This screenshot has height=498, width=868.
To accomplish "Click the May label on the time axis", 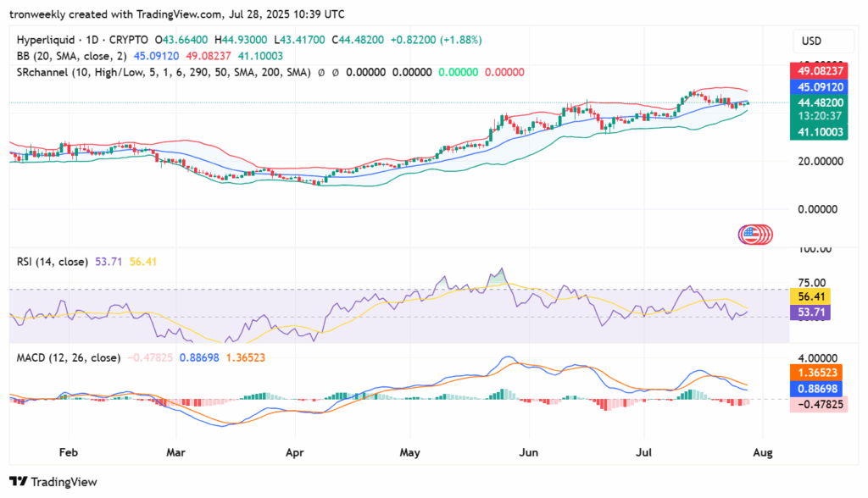I will [409, 452].
